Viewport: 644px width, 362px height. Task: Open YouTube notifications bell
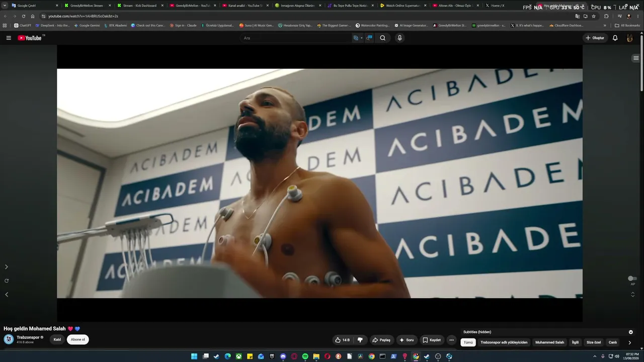coord(615,38)
